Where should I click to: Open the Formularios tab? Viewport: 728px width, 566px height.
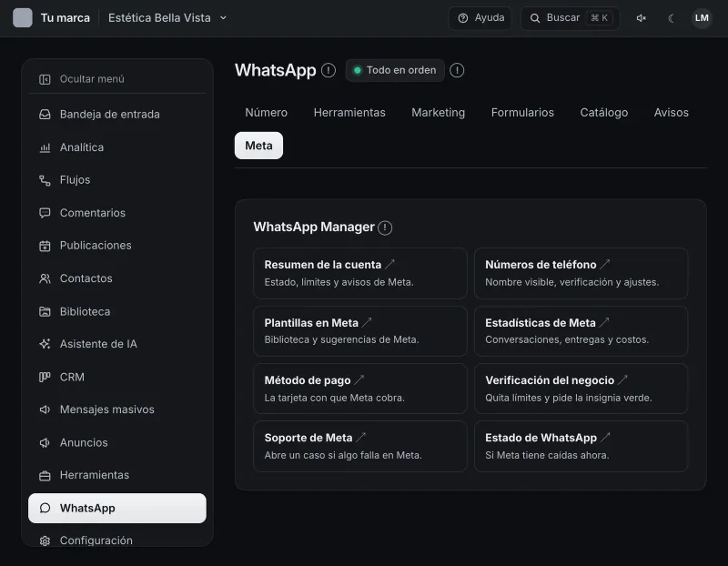pos(522,113)
